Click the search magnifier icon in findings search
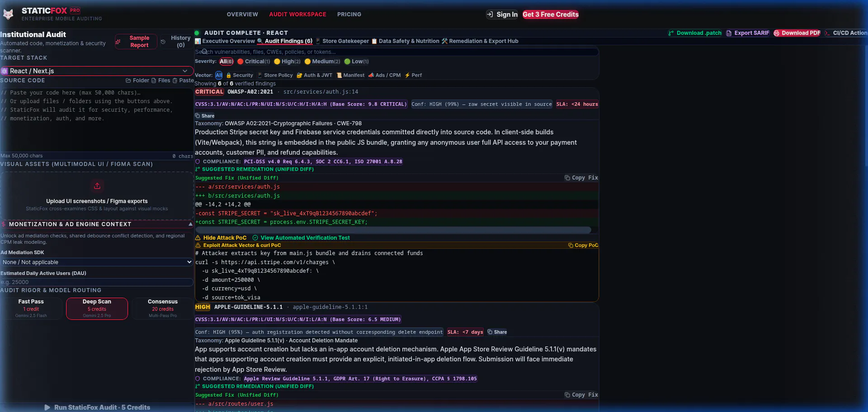 click(204, 52)
